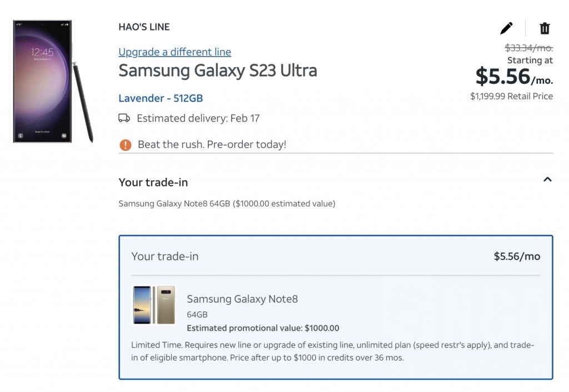Click the HAO'S LINE heading
This screenshot has width=569, height=392.
tap(144, 27)
